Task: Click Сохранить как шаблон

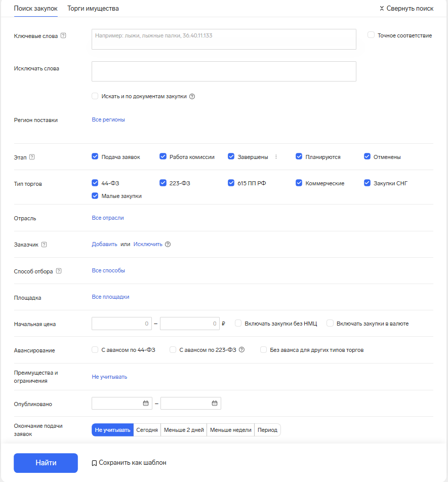Action: [x=129, y=463]
